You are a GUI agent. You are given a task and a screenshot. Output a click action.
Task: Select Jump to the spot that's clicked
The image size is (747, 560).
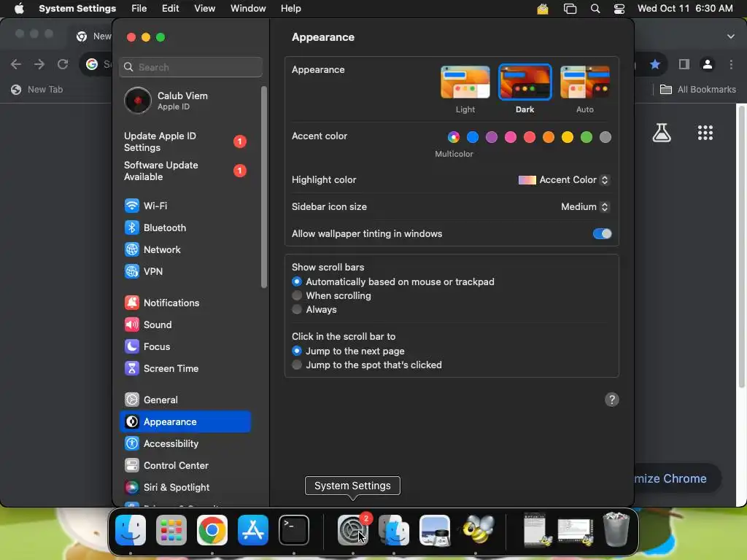coord(297,365)
